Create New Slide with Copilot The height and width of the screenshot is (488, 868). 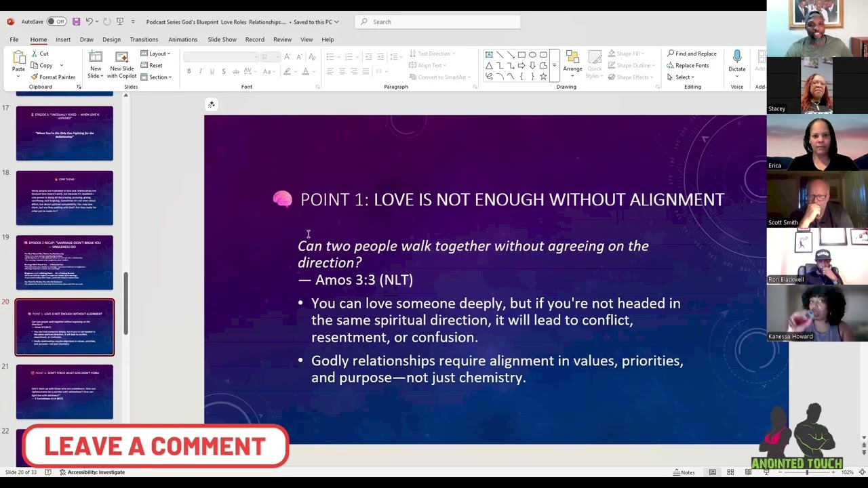[x=122, y=64]
